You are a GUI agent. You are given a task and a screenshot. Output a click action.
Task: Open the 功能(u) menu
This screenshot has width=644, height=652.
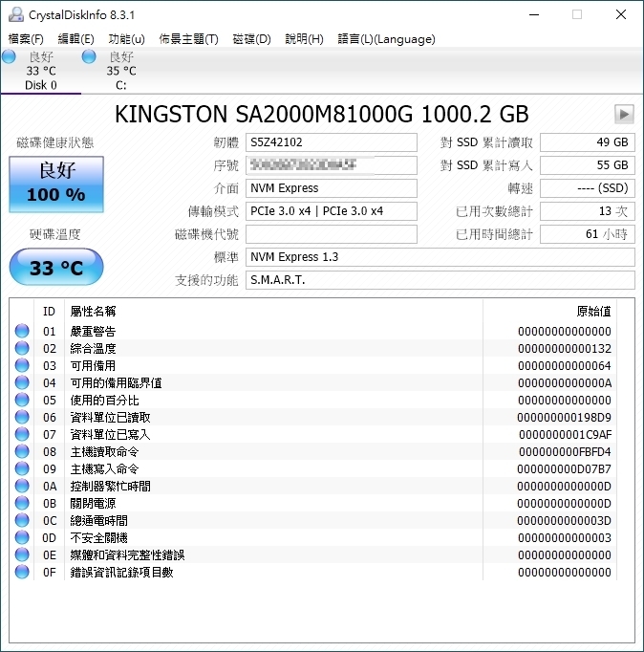click(x=126, y=39)
